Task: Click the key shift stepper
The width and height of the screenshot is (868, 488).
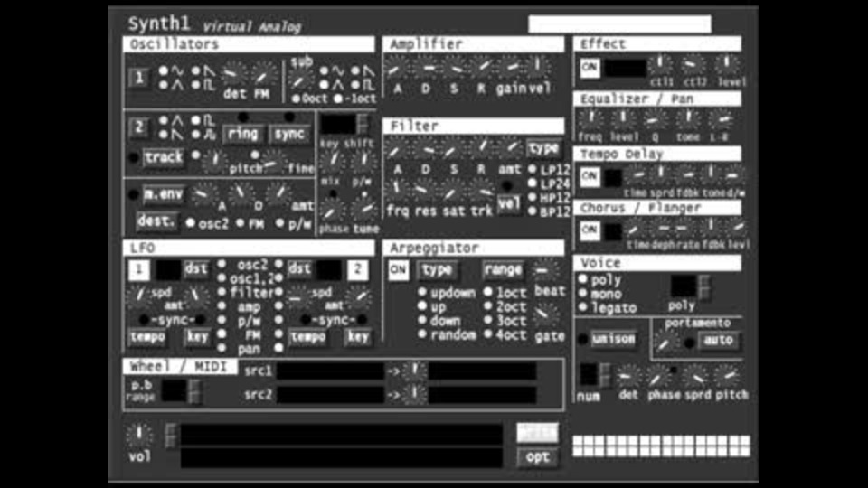Action: pos(363,125)
